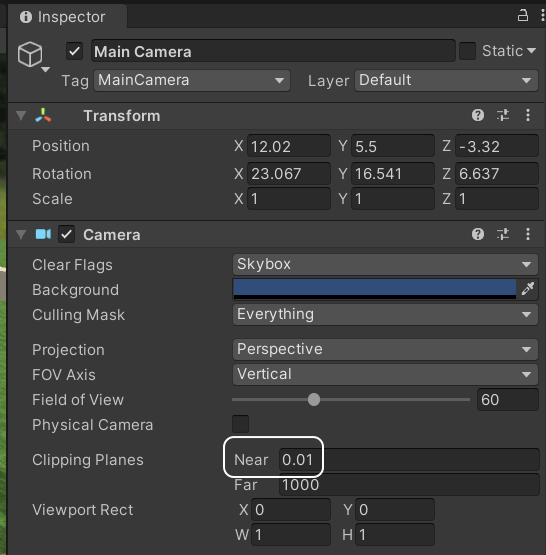The image size is (546, 555).
Task: Collapse the Transform component foldout
Action: point(21,115)
